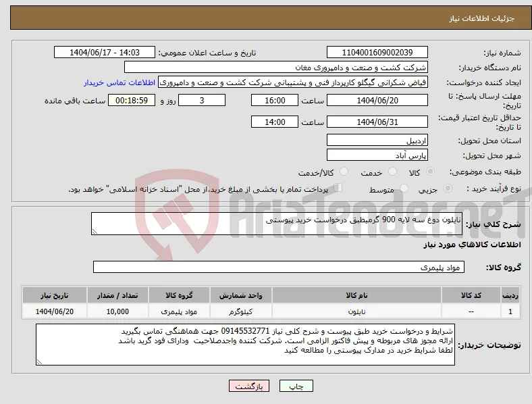Viewport: 532px width, 404px height.
Task: Click the بازگشت (back) button
Action: pos(249,386)
